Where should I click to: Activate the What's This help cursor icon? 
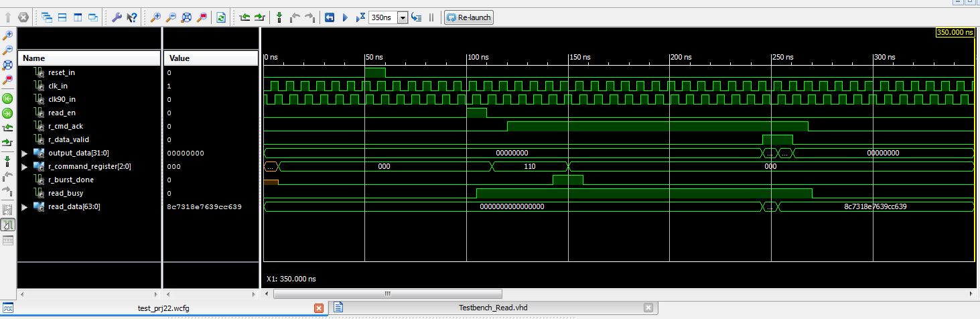pos(132,17)
